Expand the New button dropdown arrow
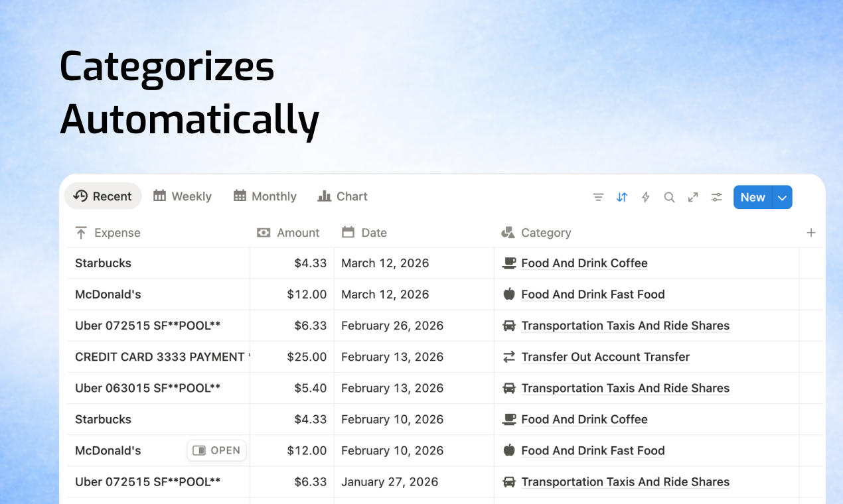Screen dimensions: 843x504 coord(783,197)
